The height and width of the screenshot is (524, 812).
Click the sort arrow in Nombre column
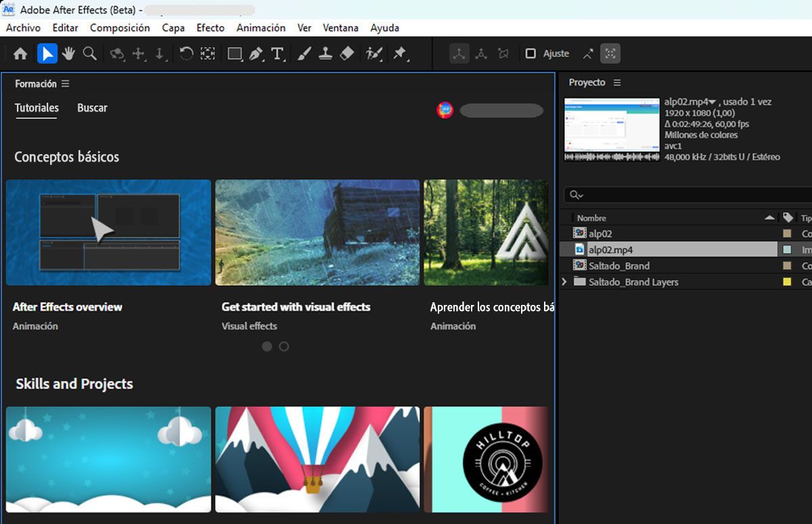pos(769,218)
